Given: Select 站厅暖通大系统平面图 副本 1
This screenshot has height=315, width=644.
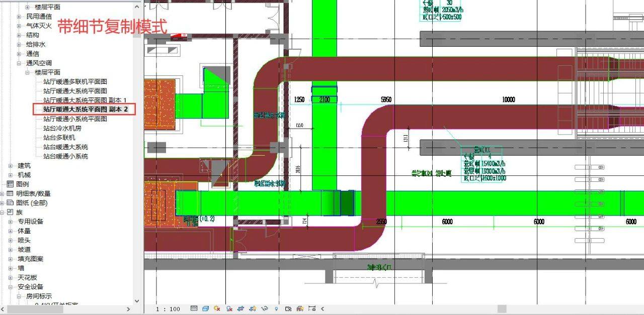Looking at the screenshot, I should coord(85,100).
